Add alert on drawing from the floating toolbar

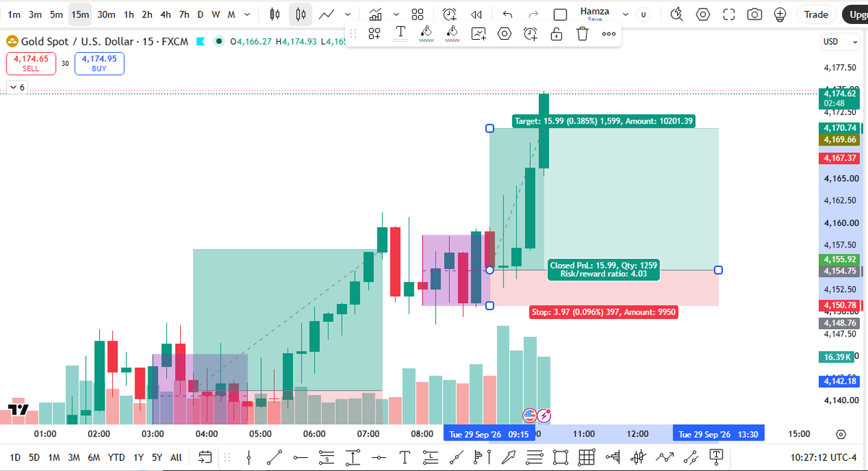[x=530, y=33]
